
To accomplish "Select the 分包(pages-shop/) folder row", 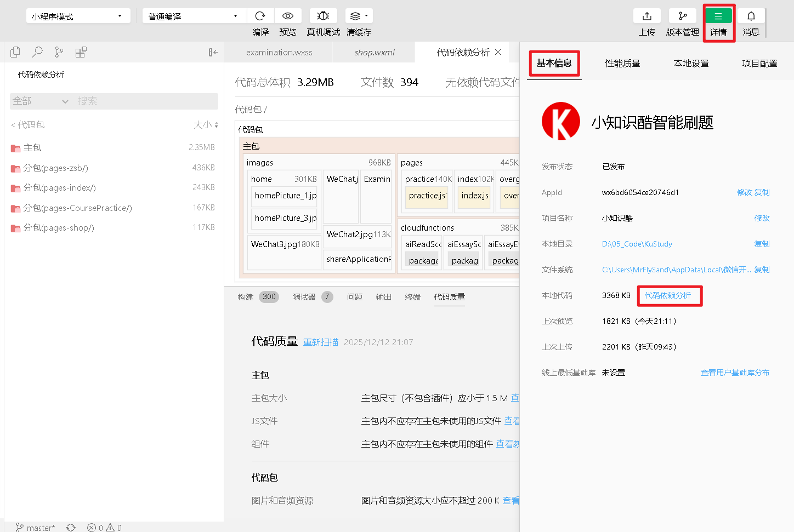I will click(114, 227).
